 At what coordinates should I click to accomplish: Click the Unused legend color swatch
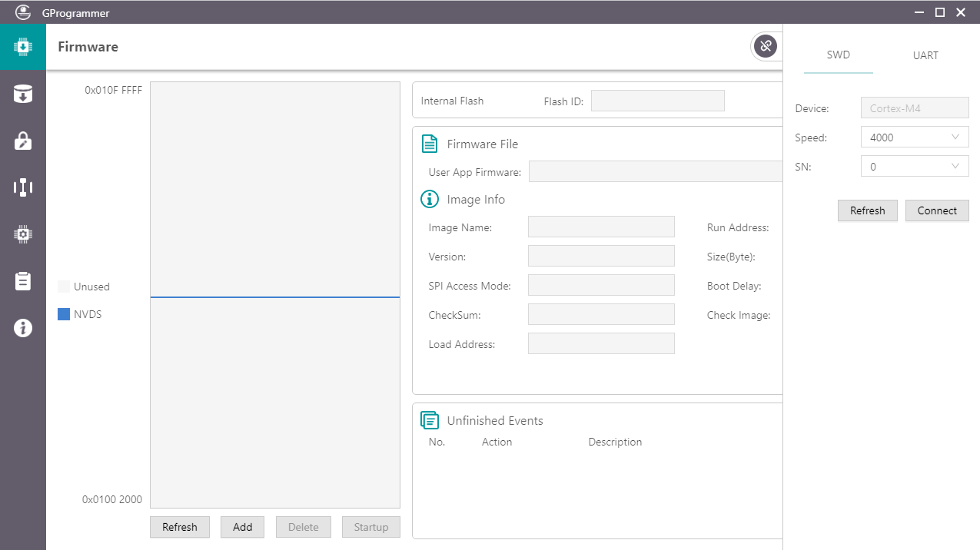click(x=64, y=287)
